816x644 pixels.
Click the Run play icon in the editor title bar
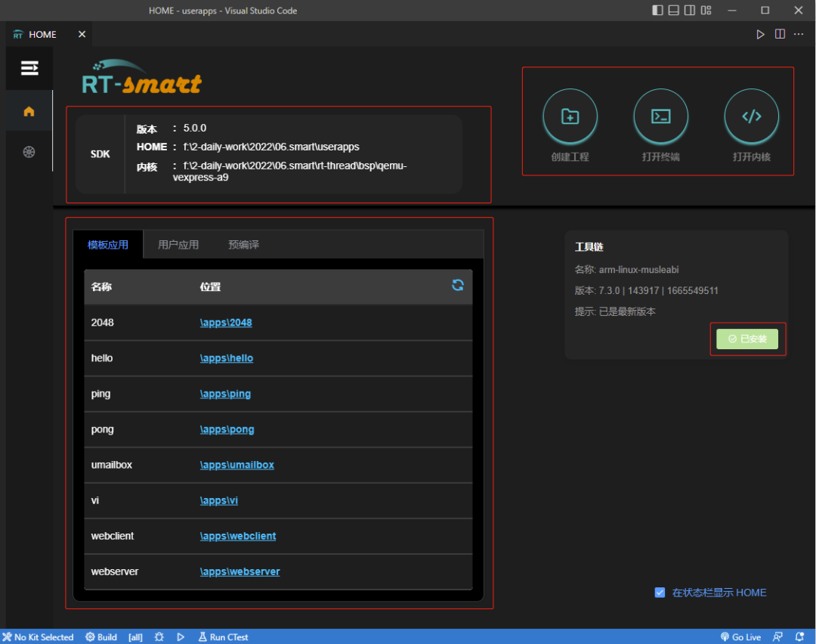(x=760, y=34)
